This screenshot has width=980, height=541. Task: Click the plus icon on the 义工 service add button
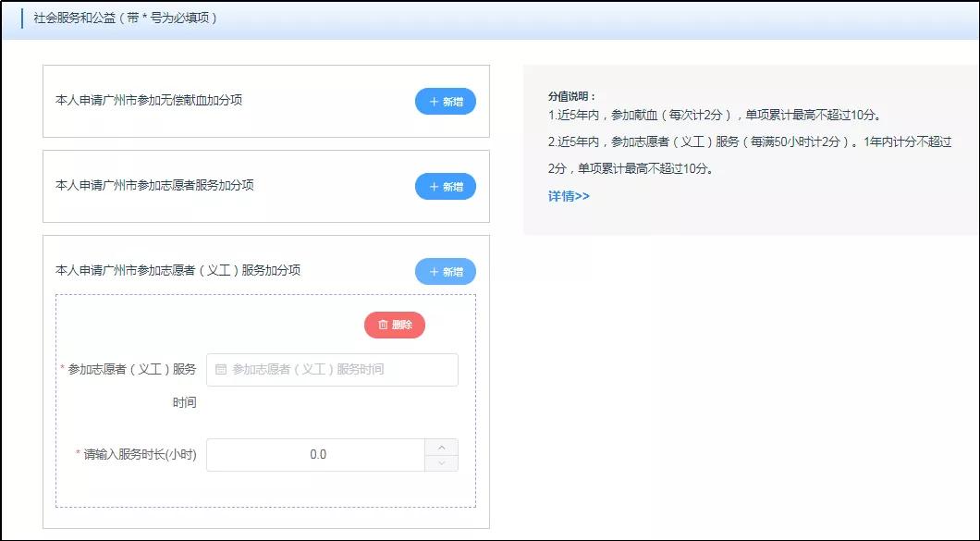(x=435, y=271)
